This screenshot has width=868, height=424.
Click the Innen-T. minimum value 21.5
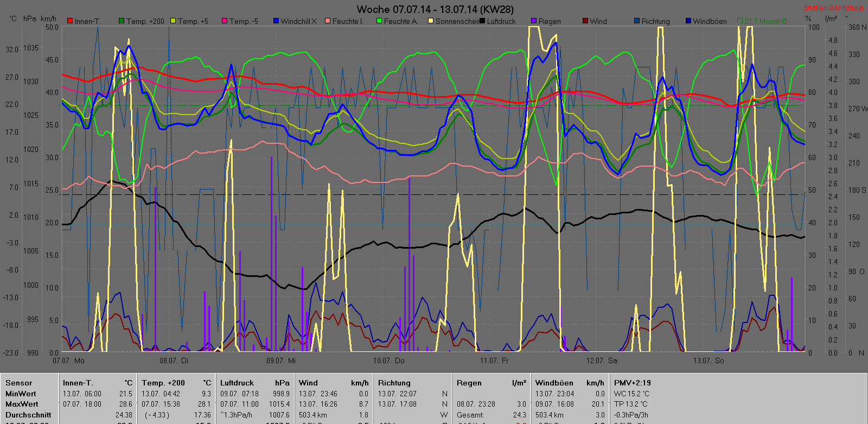tap(126, 394)
